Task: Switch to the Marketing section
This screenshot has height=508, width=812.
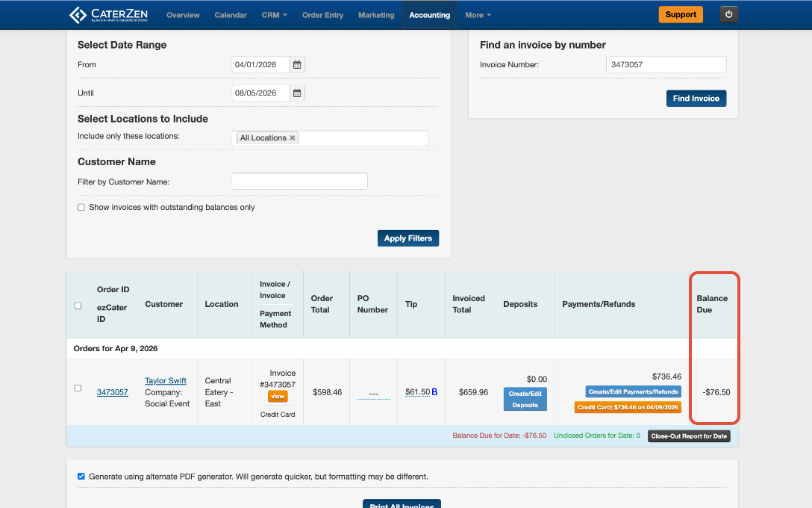Action: [x=376, y=15]
